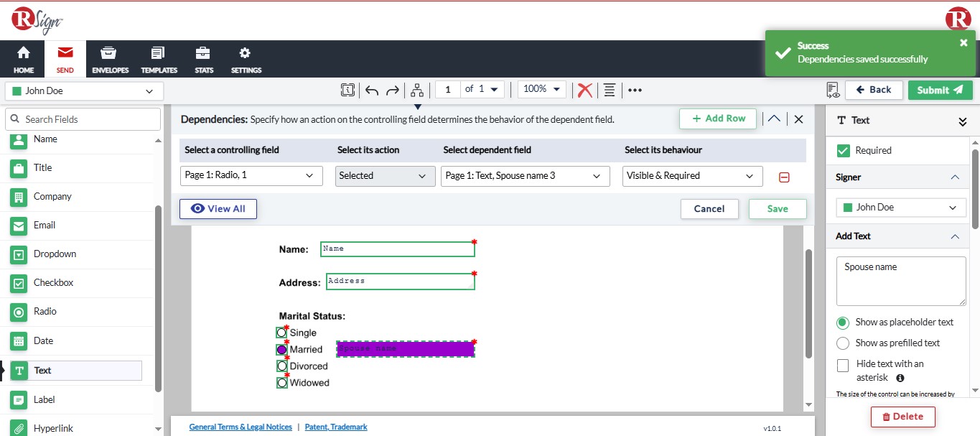The width and height of the screenshot is (980, 436).
Task: Click the Redo arrow icon
Action: point(391,90)
